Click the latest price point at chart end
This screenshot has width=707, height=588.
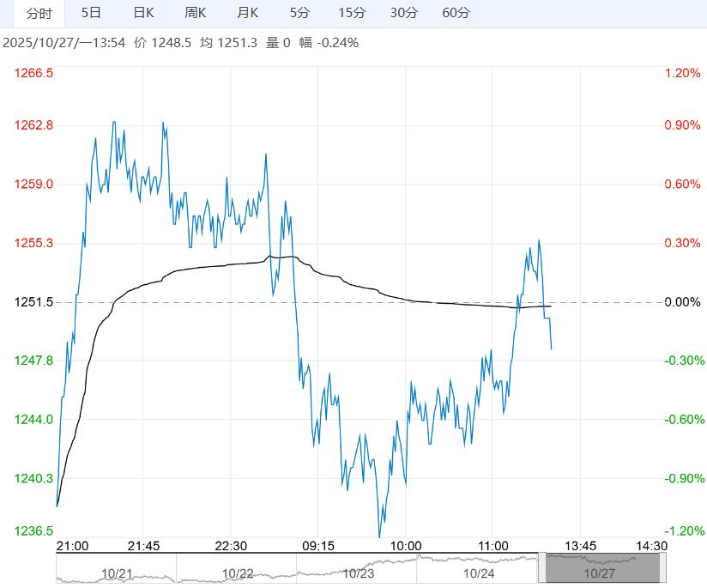tap(551, 349)
